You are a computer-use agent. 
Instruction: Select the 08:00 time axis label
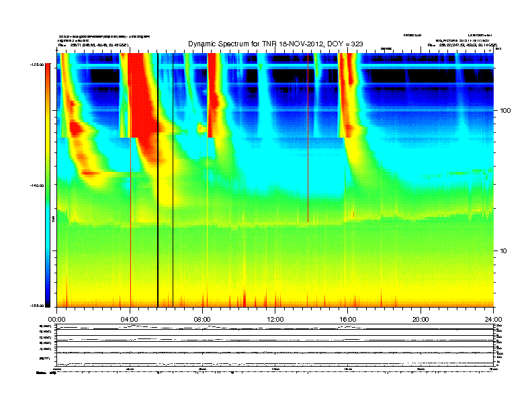tap(202, 320)
